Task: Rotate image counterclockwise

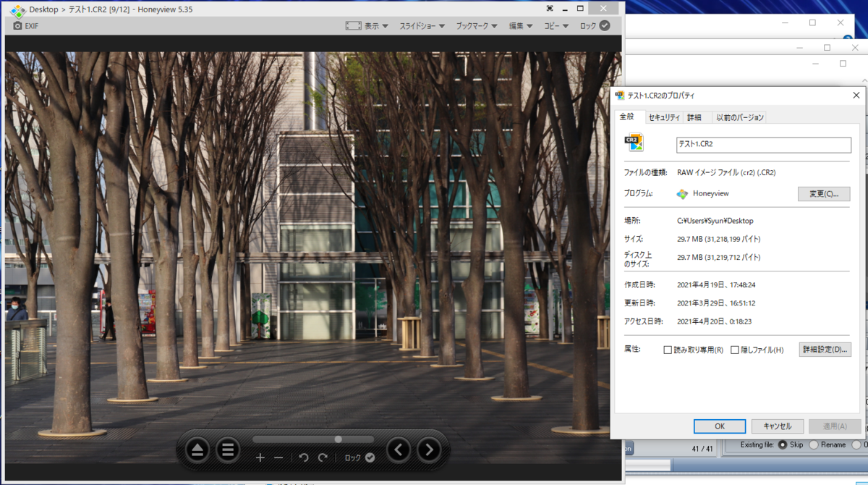Action: [304, 457]
